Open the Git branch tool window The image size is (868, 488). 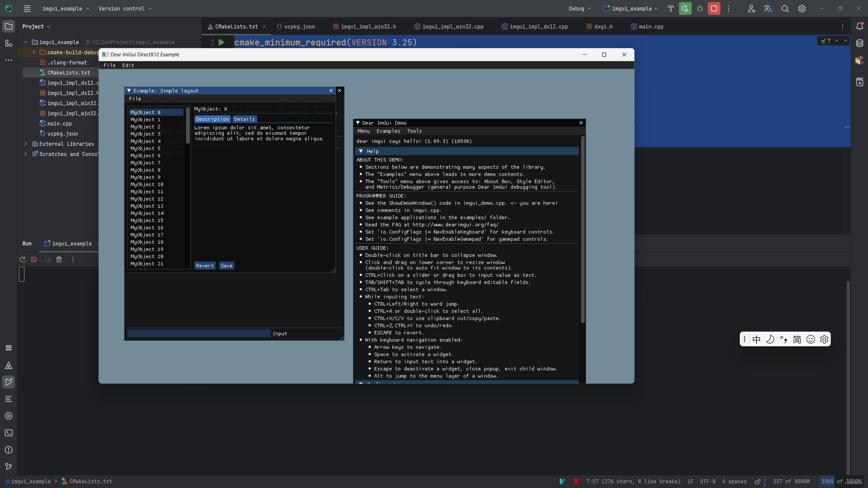tap(8, 467)
